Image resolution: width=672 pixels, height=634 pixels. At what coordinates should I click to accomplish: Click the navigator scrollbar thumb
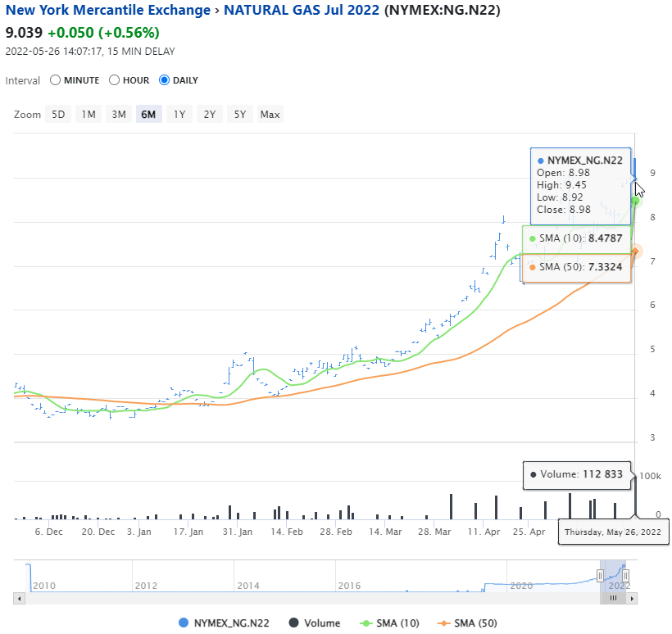pyautogui.click(x=613, y=599)
